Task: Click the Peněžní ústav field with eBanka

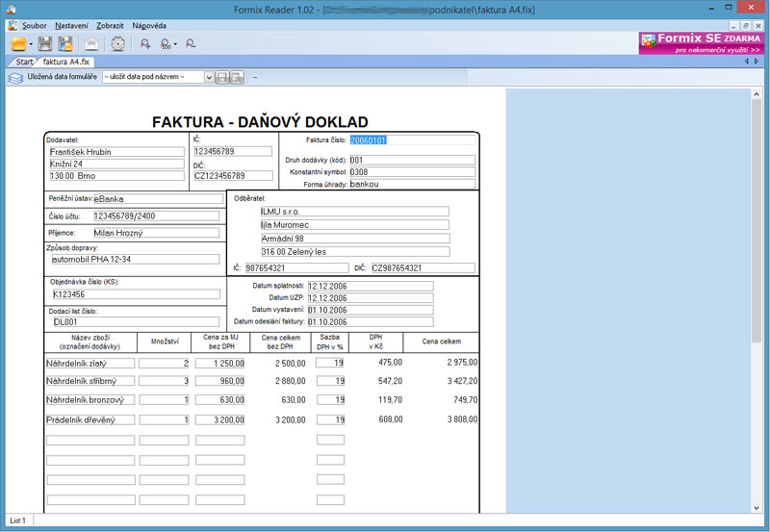Action: coord(156,199)
